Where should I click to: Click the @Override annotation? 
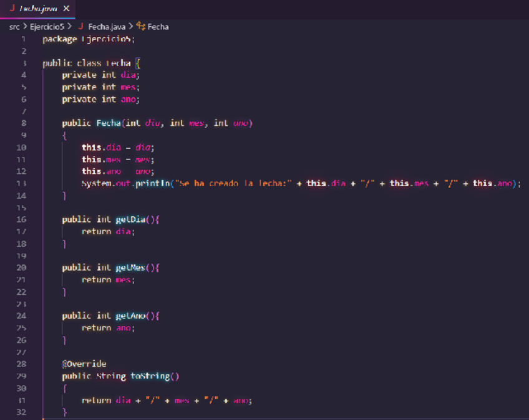click(x=84, y=364)
